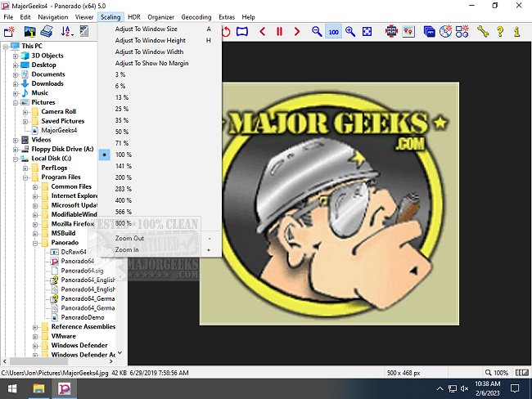
Task: Open the A-Z sort order icon
Action: (x=67, y=32)
